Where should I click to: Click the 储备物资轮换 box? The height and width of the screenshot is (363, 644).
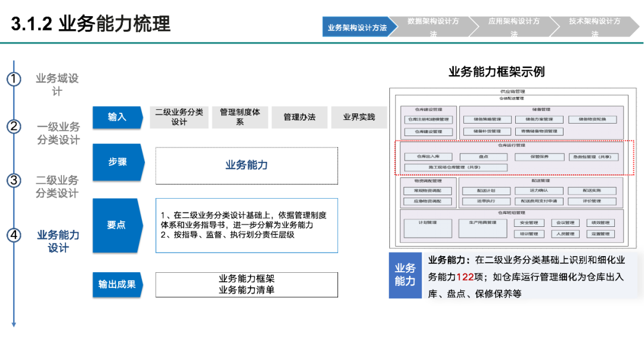point(593,119)
